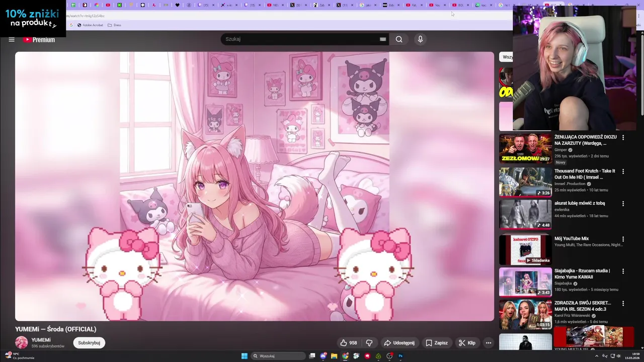
Task: Click title Thousand Foot Krutch - Take It Out
Action: tap(585, 174)
